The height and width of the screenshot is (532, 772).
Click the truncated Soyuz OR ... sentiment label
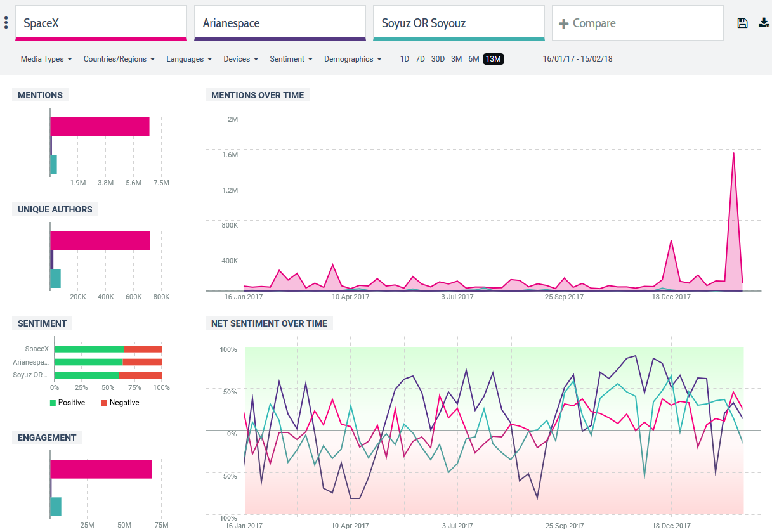(x=31, y=375)
